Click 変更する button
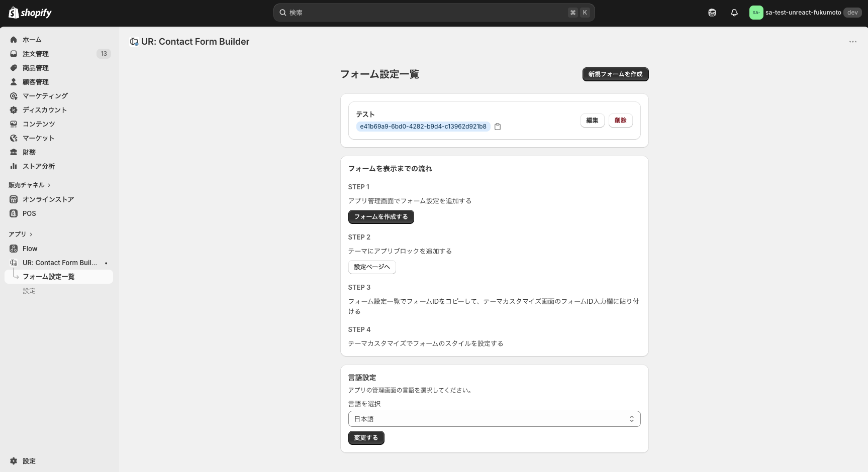This screenshot has height=472, width=868. (366, 438)
